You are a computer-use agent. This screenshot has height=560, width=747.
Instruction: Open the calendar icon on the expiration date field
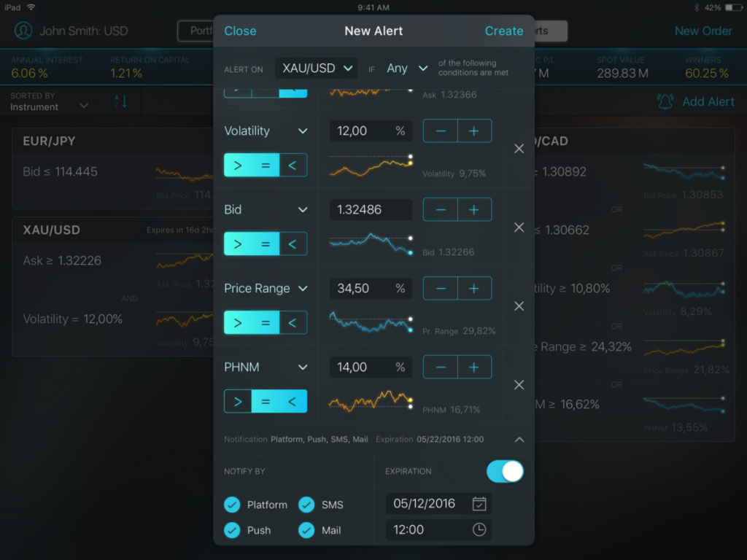478,503
